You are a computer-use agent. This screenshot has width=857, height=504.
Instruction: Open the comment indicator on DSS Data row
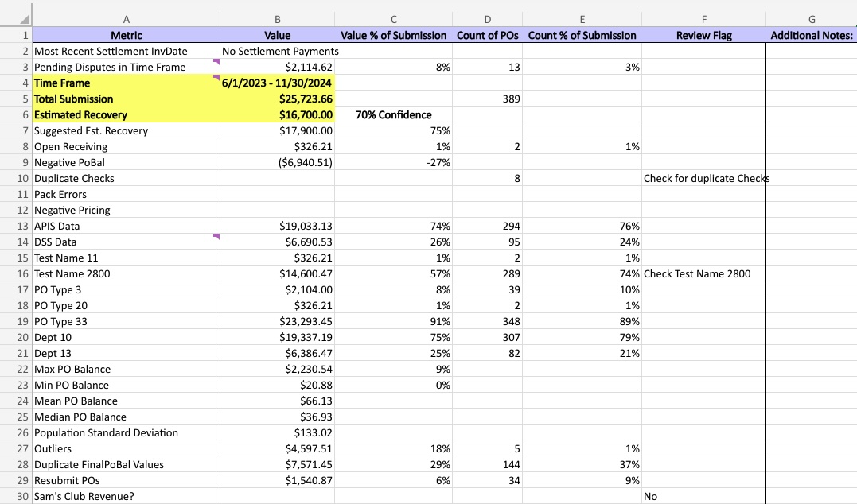(x=215, y=238)
